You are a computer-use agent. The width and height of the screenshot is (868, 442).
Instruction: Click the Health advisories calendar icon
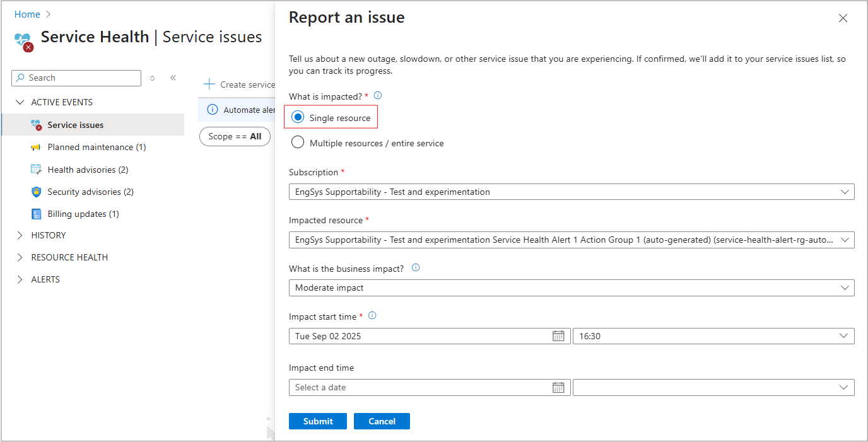click(36, 169)
